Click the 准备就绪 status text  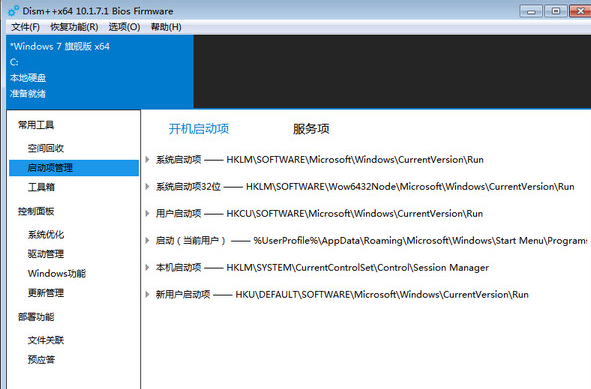click(28, 93)
